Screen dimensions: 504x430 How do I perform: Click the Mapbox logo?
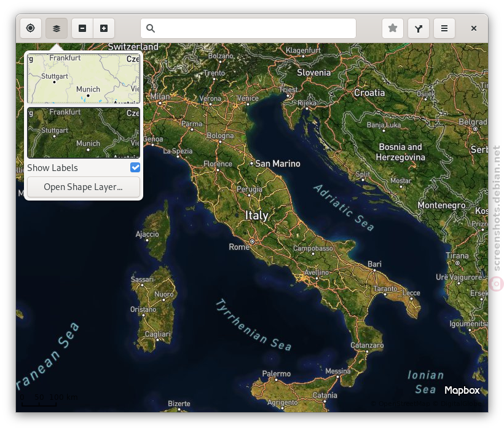[462, 390]
